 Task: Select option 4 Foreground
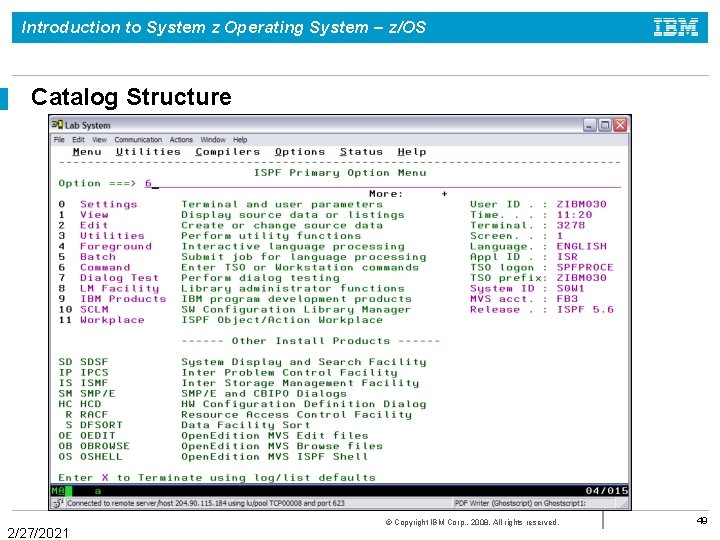pos(105,247)
